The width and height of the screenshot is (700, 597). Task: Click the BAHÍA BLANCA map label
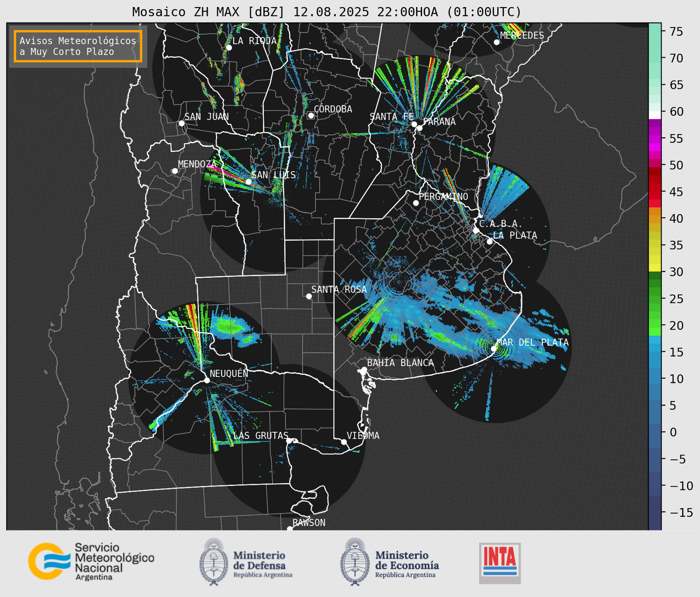(x=400, y=363)
